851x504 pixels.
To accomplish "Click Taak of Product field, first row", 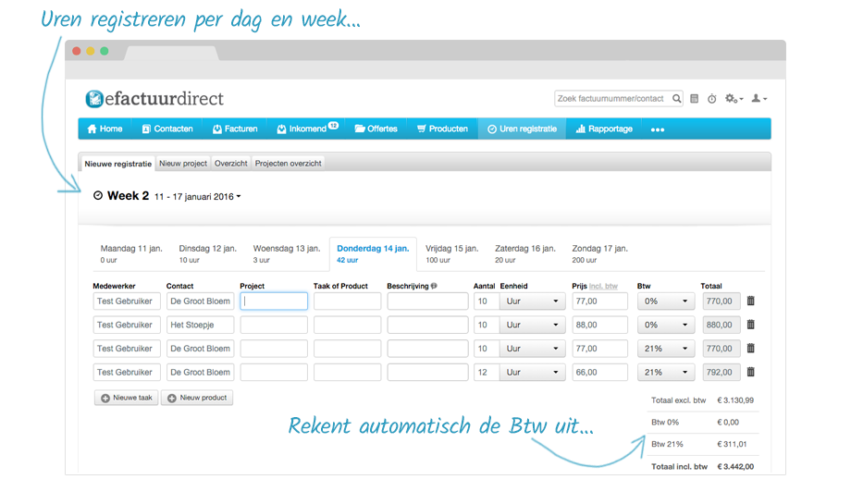I will pyautogui.click(x=348, y=301).
